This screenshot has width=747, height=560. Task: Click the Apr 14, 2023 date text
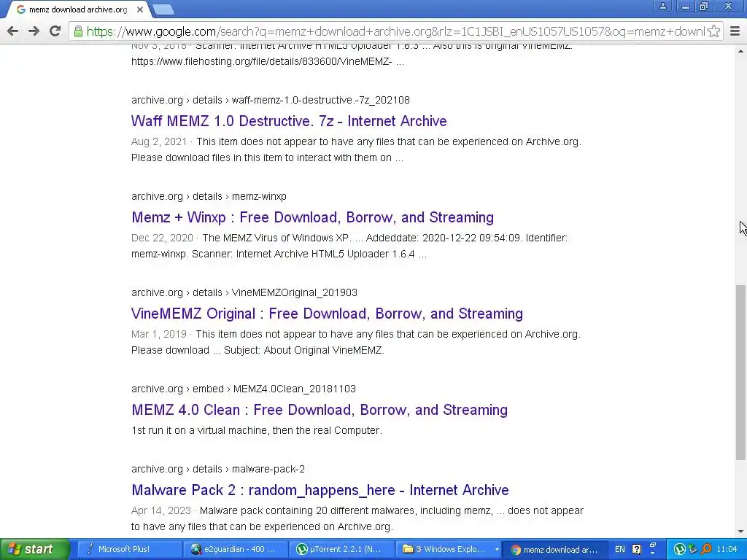(x=161, y=510)
